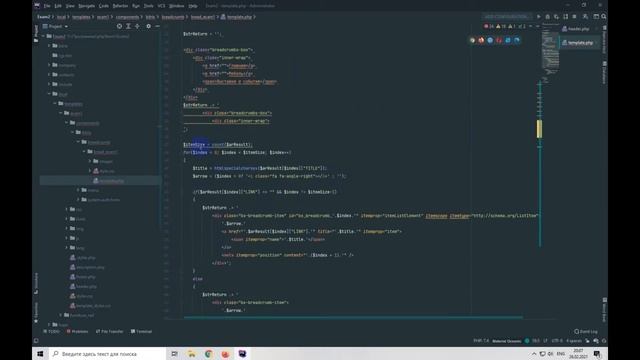The width and height of the screenshot is (640, 360).
Task: Collapse the local folder in tree
Action: [49, 94]
